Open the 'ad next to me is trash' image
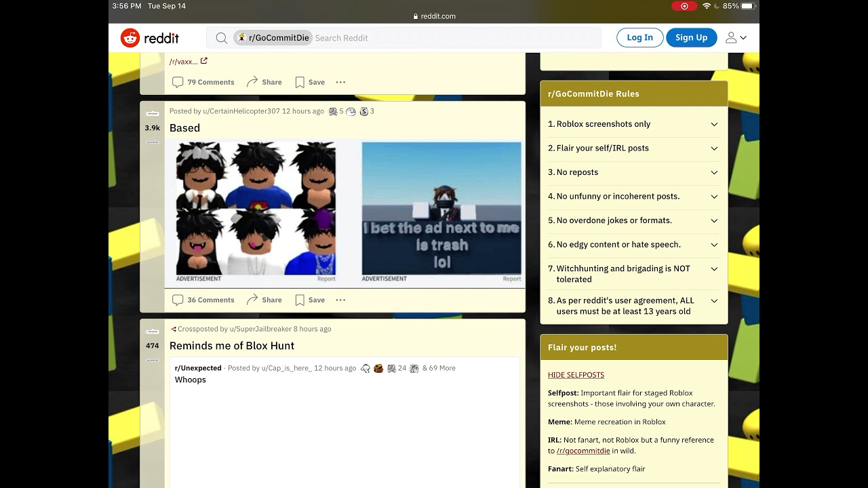The image size is (868, 488). 441,208
